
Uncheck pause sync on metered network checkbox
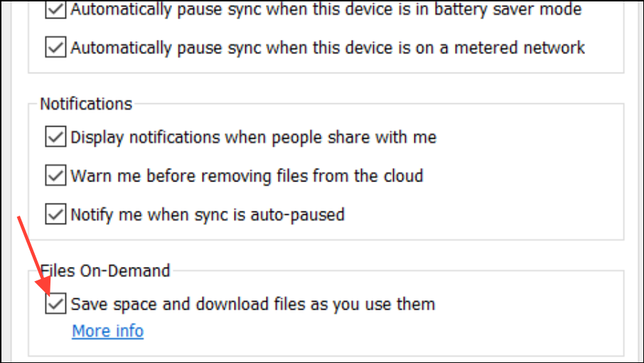pyautogui.click(x=55, y=48)
